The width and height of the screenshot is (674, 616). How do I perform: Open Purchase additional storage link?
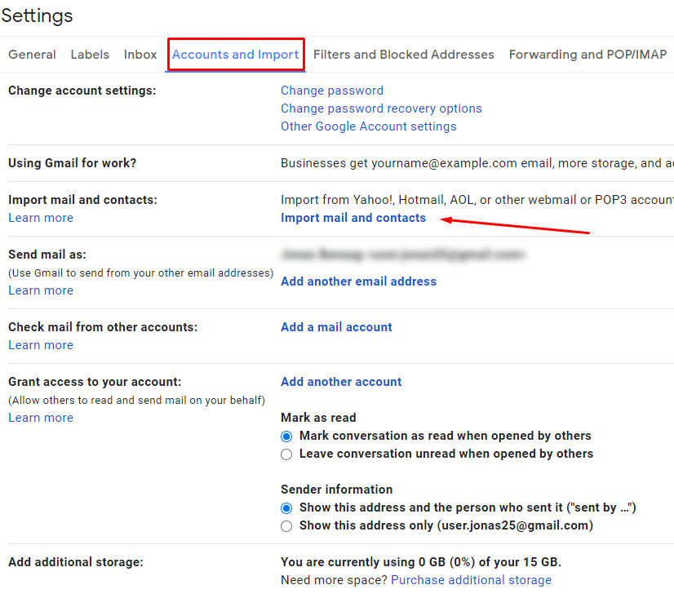coord(471,580)
